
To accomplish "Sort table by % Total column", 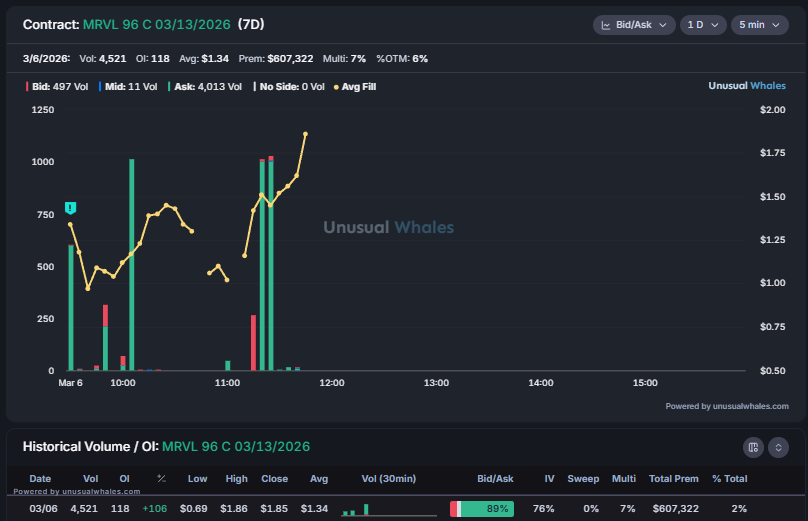I will [730, 478].
